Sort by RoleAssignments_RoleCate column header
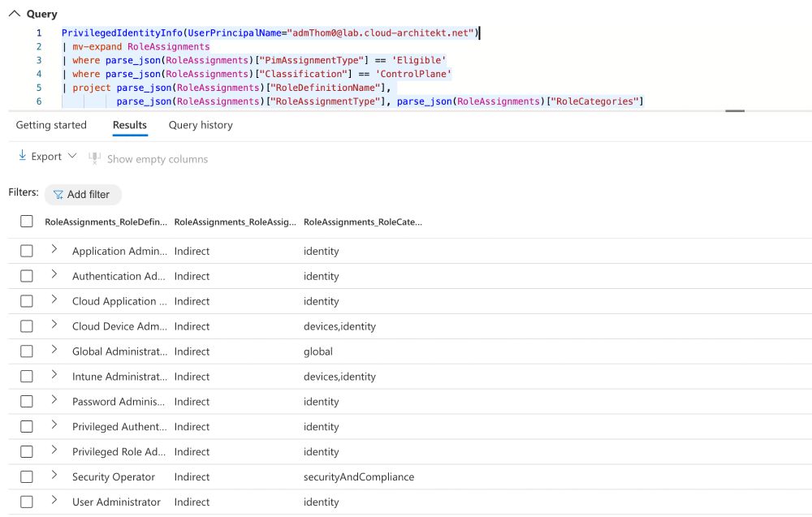Image resolution: width=812 pixels, height=517 pixels. (362, 222)
